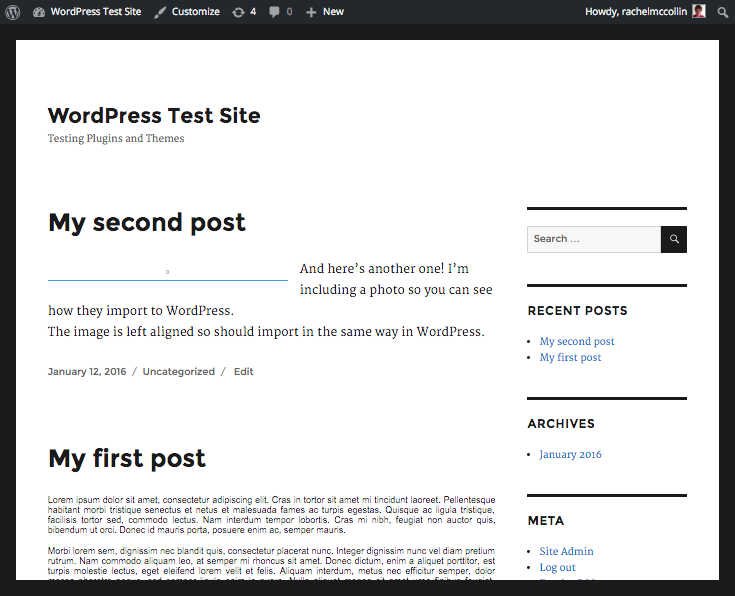Go to the WordPress Test Site home title
This screenshot has width=735, height=596.
(154, 115)
